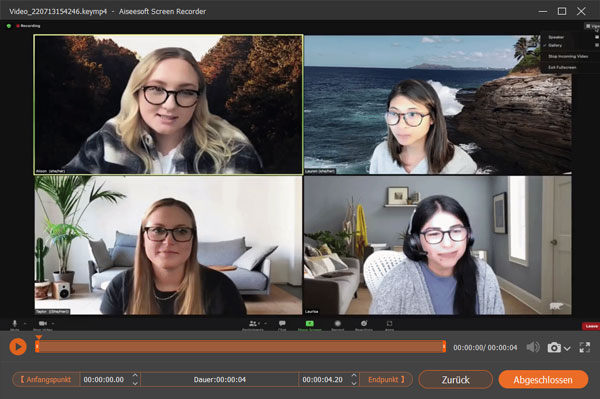Click the Chat icon in Zoom toolbar
The width and height of the screenshot is (600, 399).
point(282,325)
